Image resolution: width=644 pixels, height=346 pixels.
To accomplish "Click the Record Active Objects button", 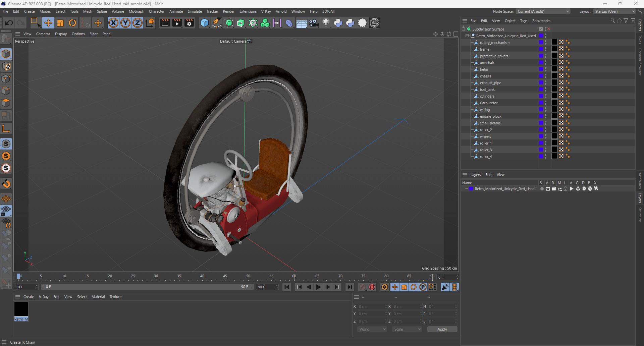I will 363,287.
